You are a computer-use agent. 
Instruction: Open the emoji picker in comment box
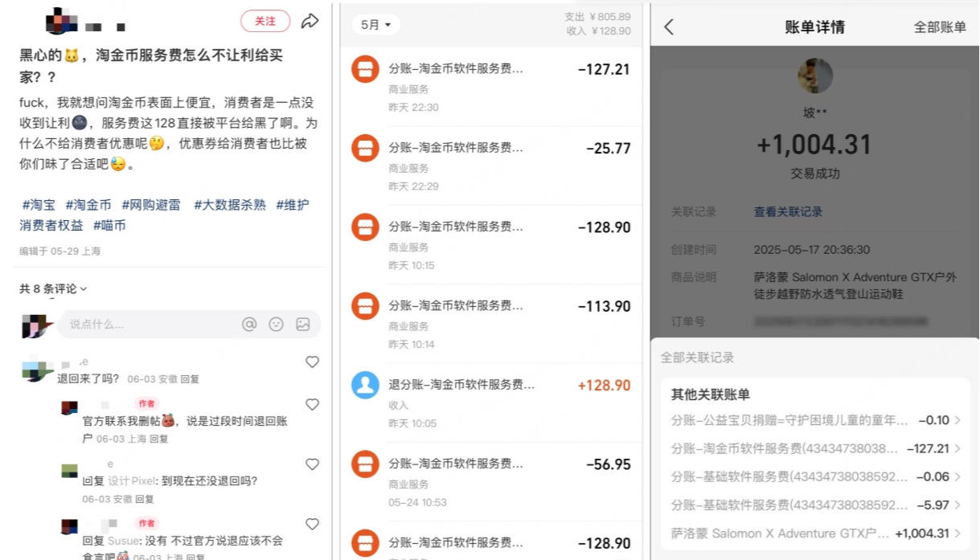(x=276, y=325)
